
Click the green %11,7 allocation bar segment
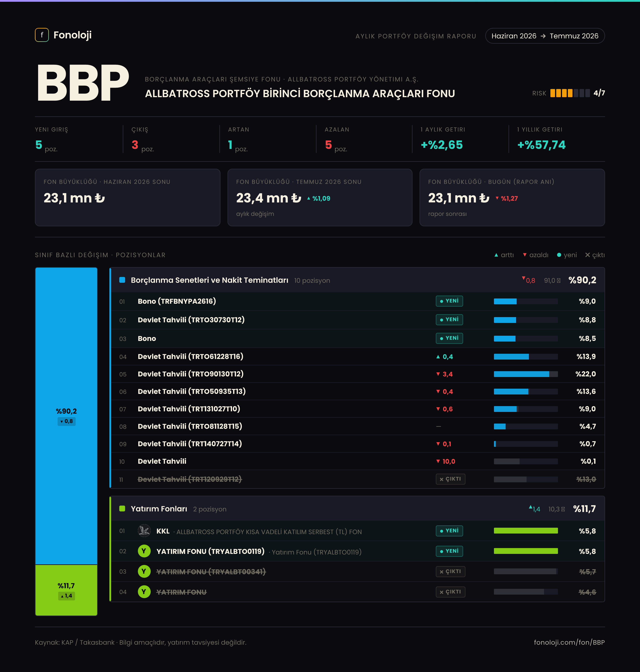point(66,590)
